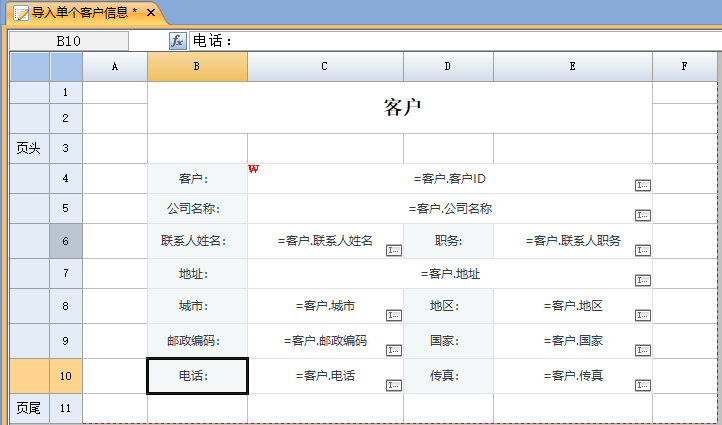This screenshot has width=722, height=425.
Task: Switch to the 导入单个客户信息 tab
Action: click(82, 12)
